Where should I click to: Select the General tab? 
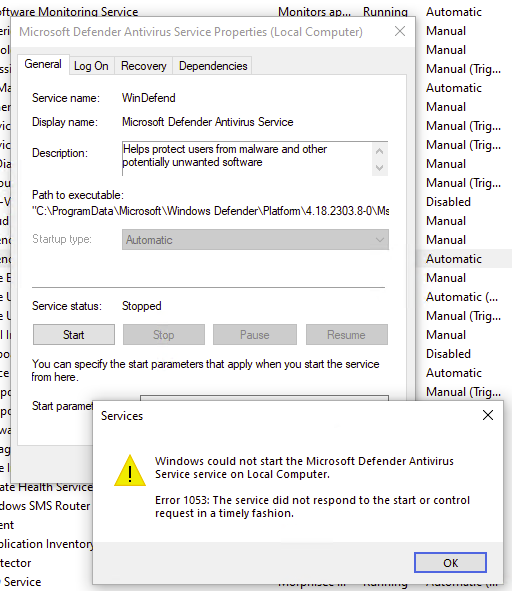[43, 64]
